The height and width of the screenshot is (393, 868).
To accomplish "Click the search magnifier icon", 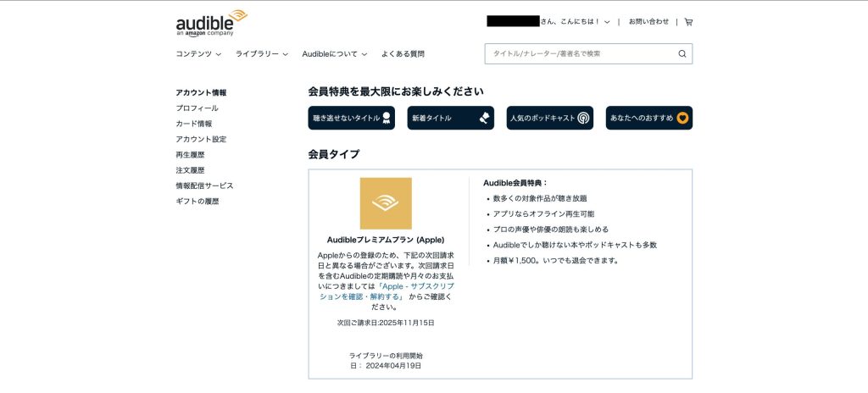I will click(682, 53).
